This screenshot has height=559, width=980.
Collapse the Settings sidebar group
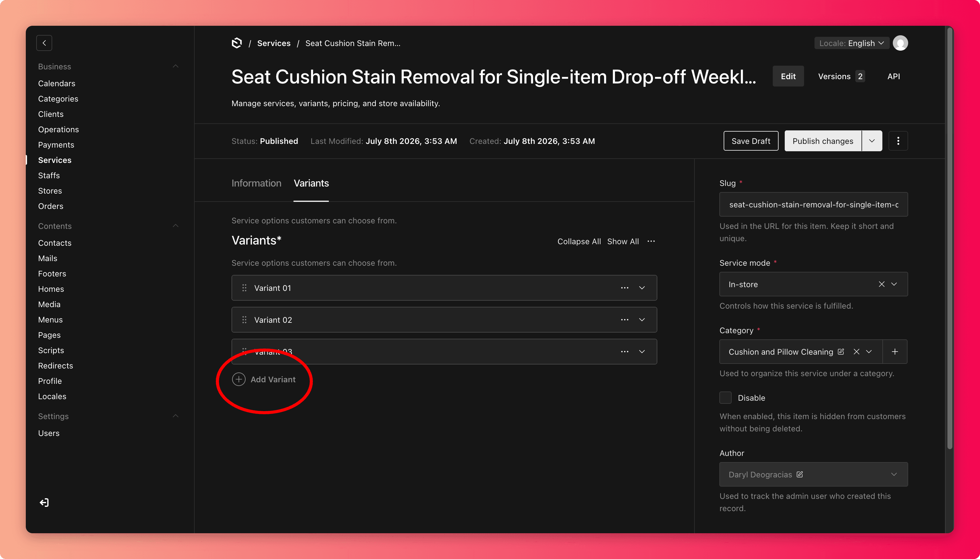(176, 416)
